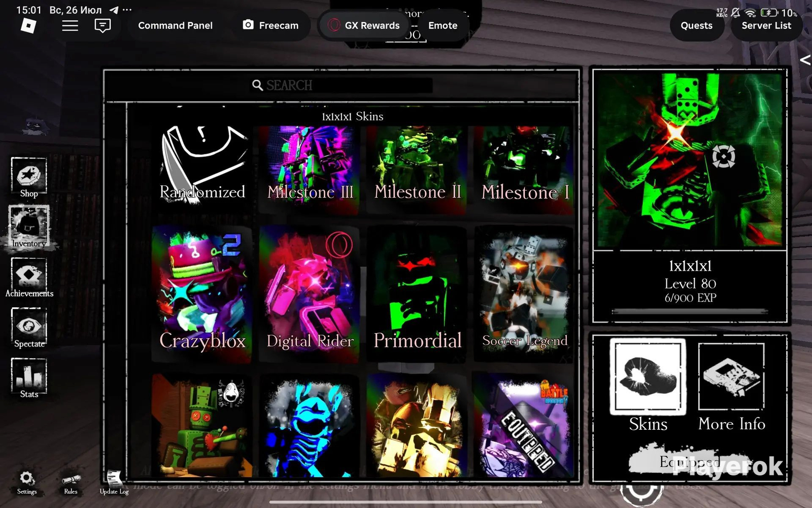Collapse the side panel arrow
This screenshot has width=812, height=508.
point(805,60)
